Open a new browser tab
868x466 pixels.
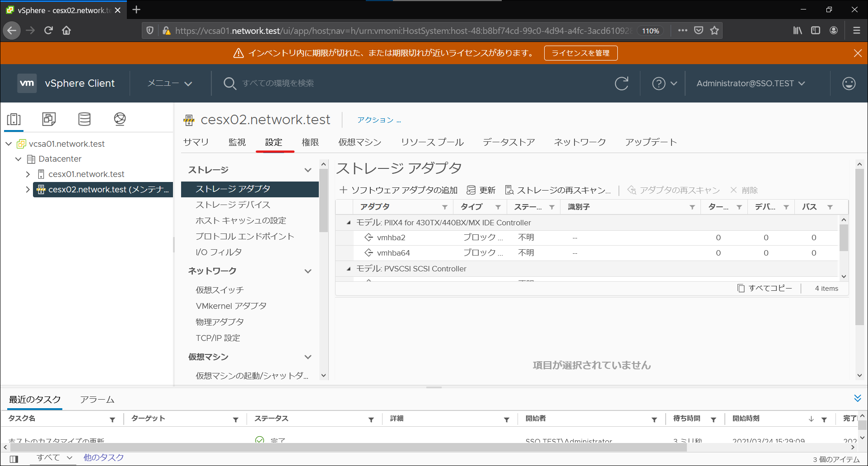tap(136, 9)
